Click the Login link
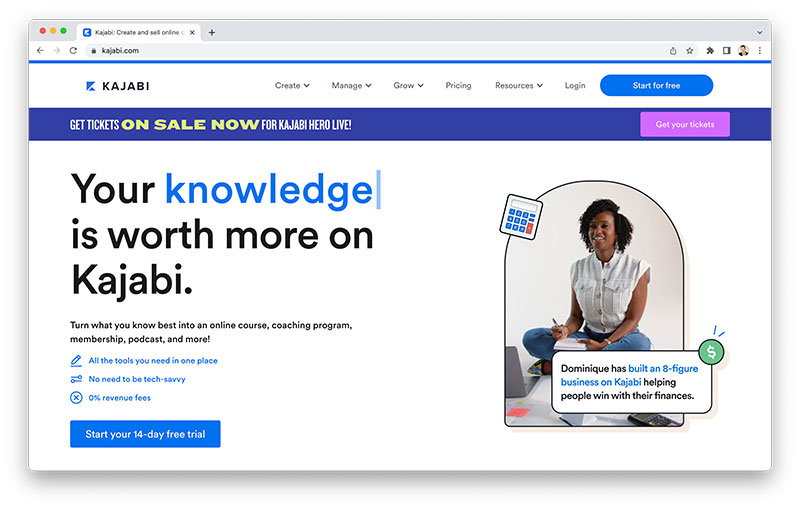This screenshot has width=800, height=509. click(575, 86)
